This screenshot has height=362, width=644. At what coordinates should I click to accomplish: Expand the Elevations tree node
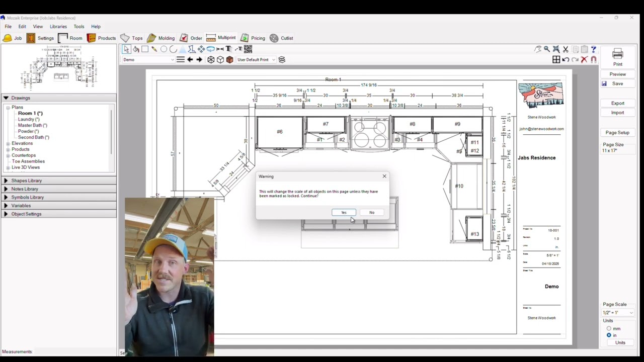coord(8,143)
